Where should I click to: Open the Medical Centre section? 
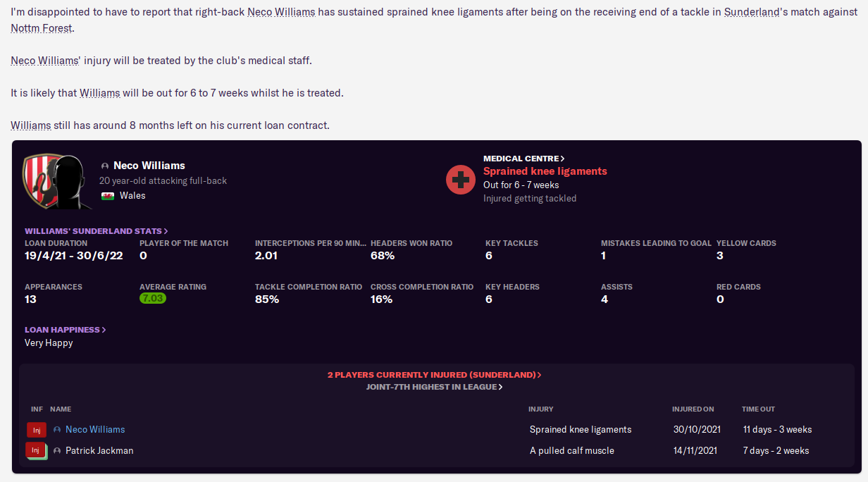523,159
